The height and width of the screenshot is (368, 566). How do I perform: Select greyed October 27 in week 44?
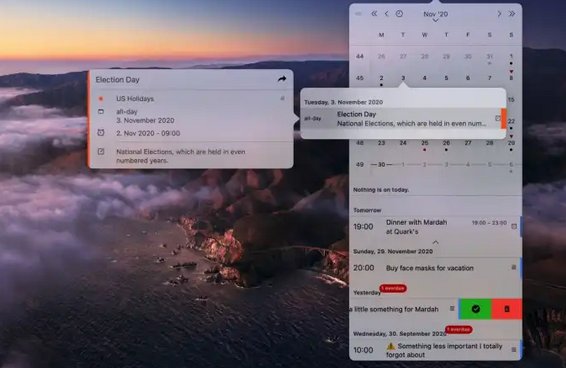pyautogui.click(x=403, y=56)
